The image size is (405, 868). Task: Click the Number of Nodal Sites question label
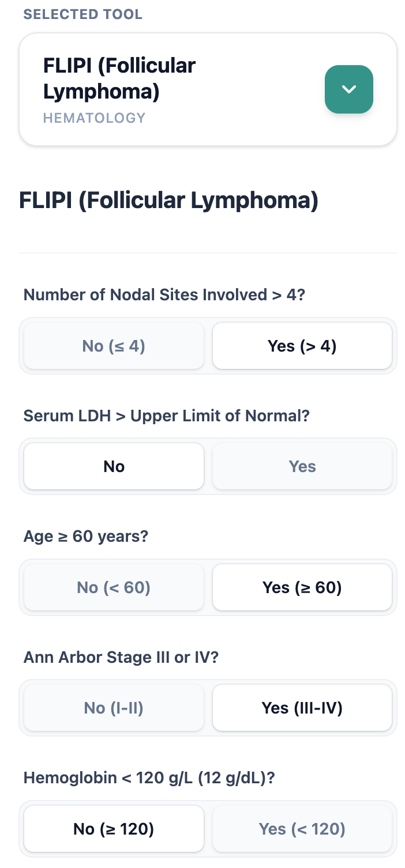[x=164, y=295]
